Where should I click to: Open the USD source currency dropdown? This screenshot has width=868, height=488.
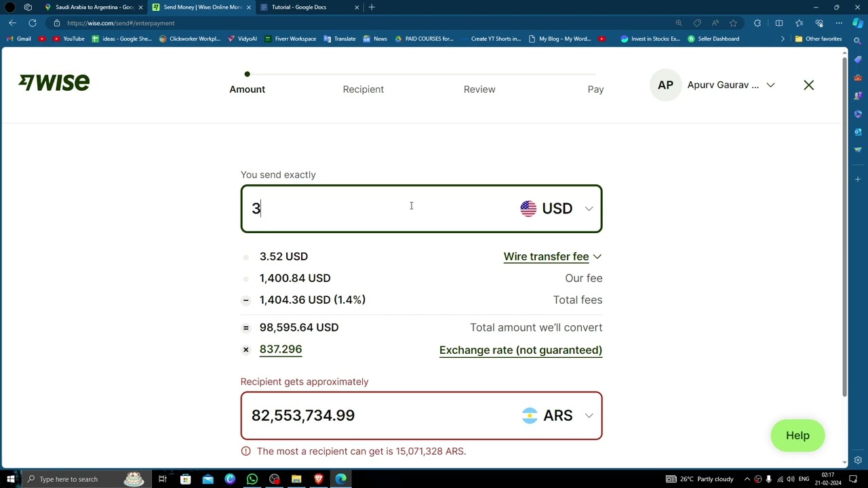click(557, 209)
